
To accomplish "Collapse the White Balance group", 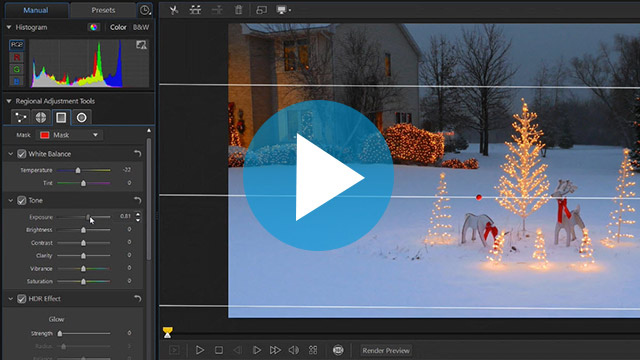I will [11, 154].
